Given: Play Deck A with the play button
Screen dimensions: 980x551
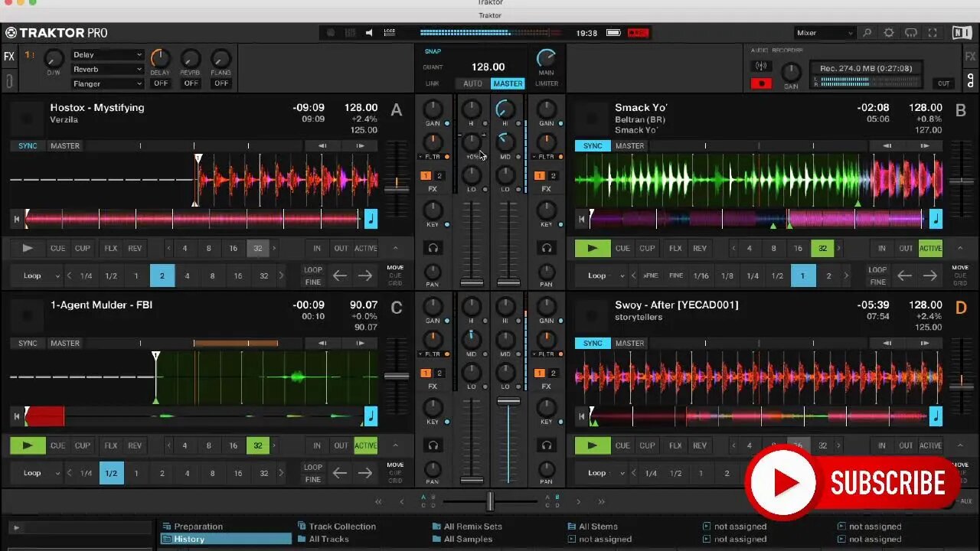Looking at the screenshot, I should coord(28,249).
